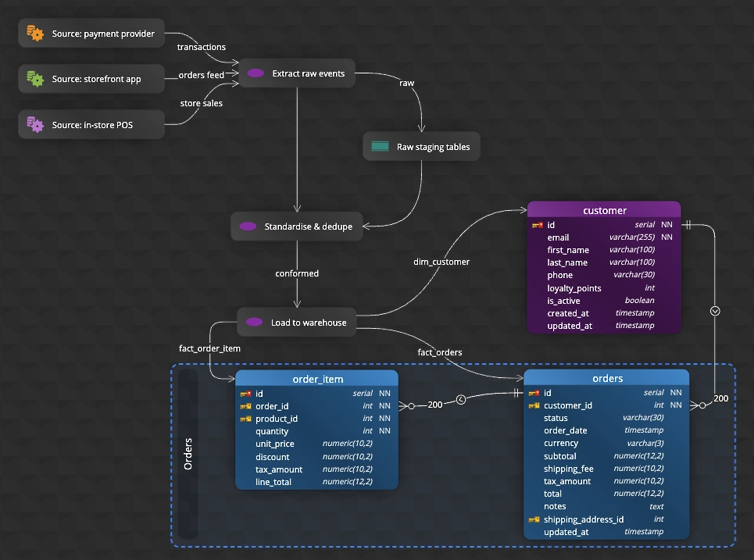Select the teal Raw staging tables icon
Image resolution: width=754 pixels, height=560 pixels.
[x=380, y=146]
